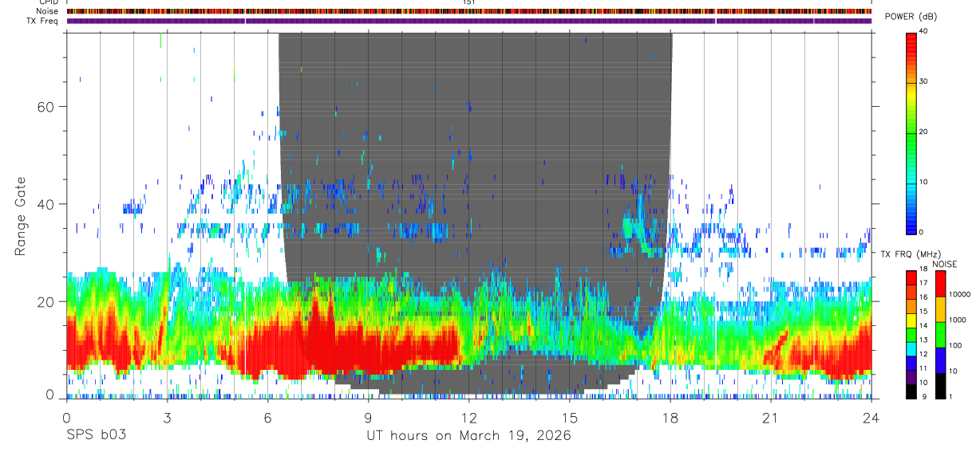Click the noise legend value '1000'
The width and height of the screenshot is (980, 452).
click(958, 320)
